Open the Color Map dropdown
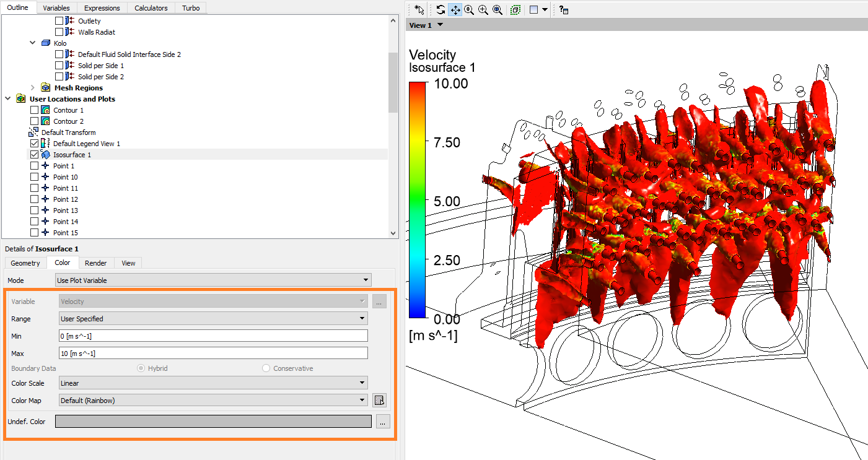This screenshot has height=460, width=868. click(x=213, y=401)
